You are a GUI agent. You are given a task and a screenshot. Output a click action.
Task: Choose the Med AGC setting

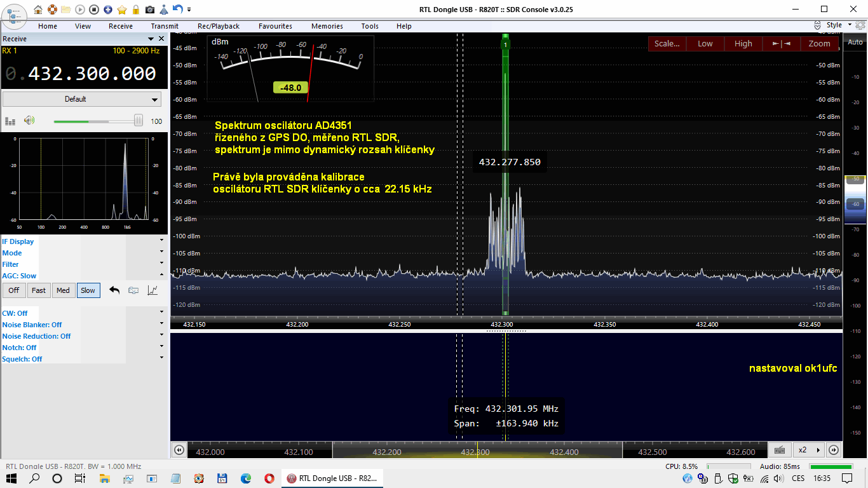[x=63, y=290]
